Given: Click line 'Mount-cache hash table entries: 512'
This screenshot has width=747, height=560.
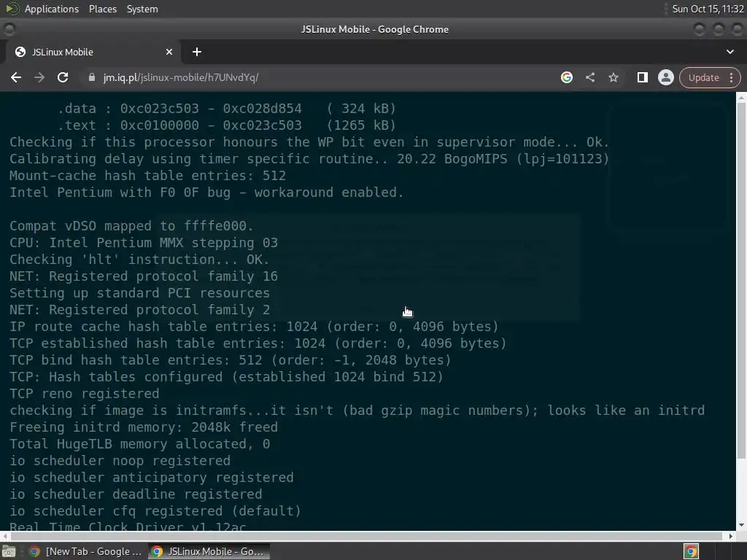Looking at the screenshot, I should tap(147, 176).
